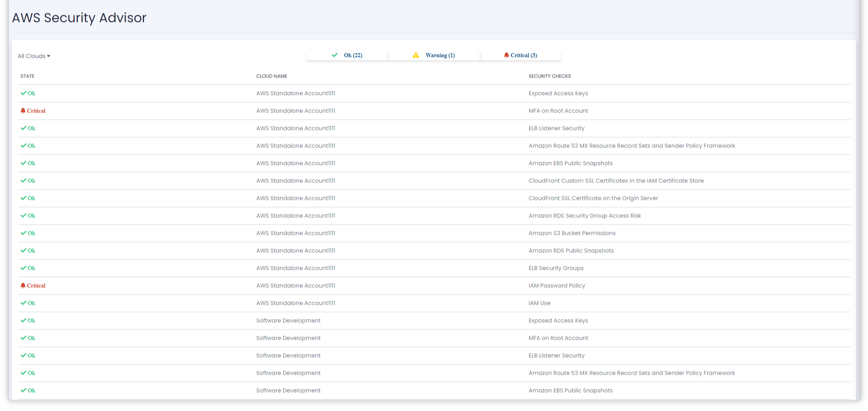The height and width of the screenshot is (411, 868).
Task: Click the STATE column header
Action: pyautogui.click(x=27, y=76)
